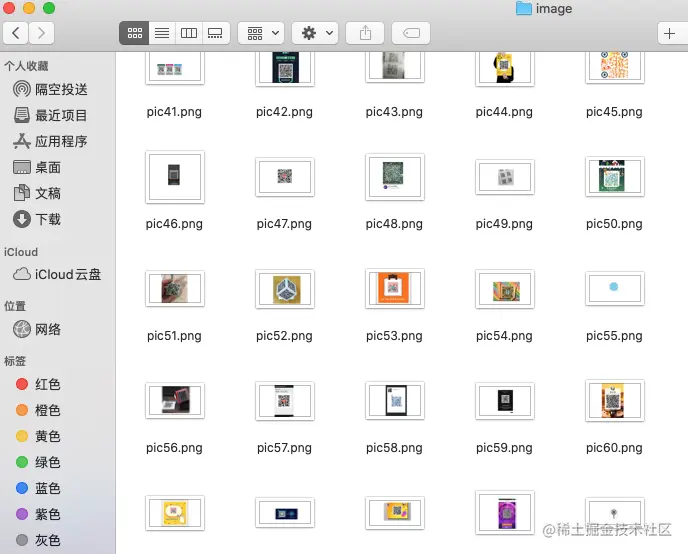The image size is (688, 554).
Task: Select the pic49.png thumbnail
Action: pos(505,177)
